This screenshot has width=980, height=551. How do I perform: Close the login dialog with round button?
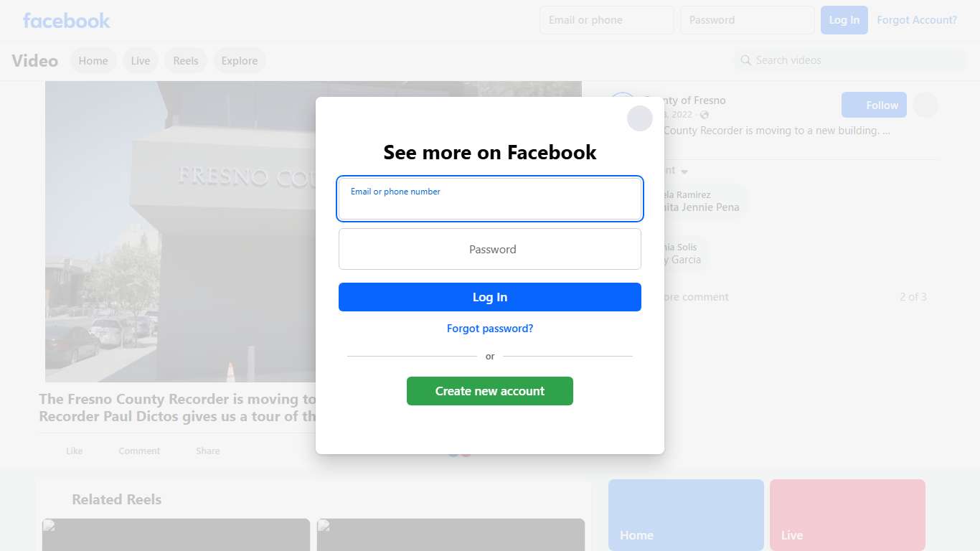coord(640,118)
